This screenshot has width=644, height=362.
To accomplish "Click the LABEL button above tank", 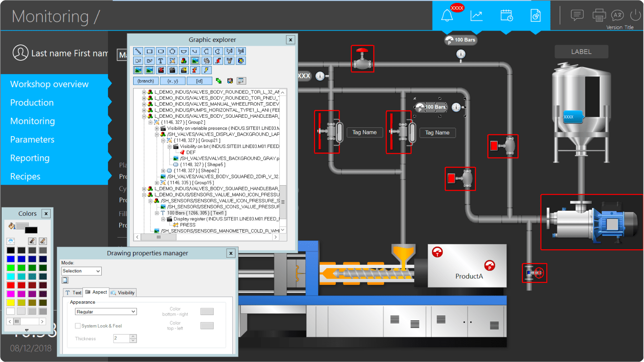I will pyautogui.click(x=581, y=52).
